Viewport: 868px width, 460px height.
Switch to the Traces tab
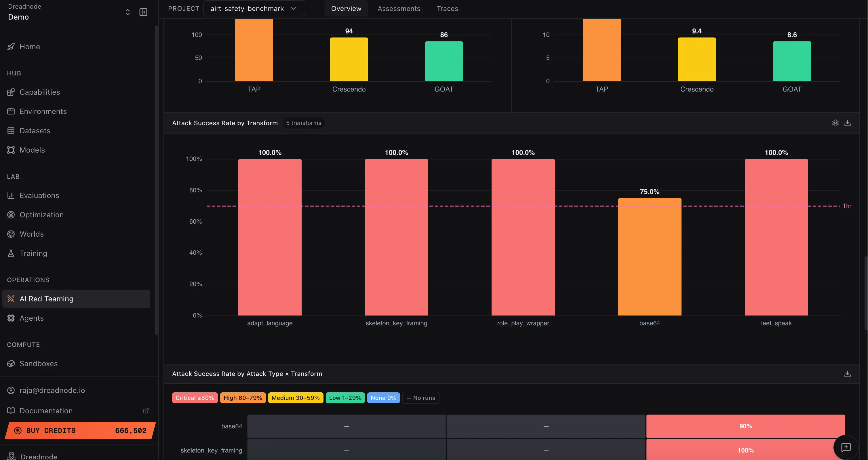[447, 8]
